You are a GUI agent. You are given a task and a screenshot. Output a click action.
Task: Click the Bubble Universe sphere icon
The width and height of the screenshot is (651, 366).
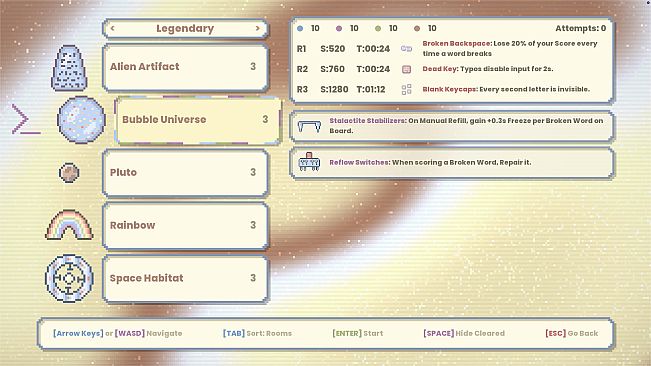coord(81,120)
